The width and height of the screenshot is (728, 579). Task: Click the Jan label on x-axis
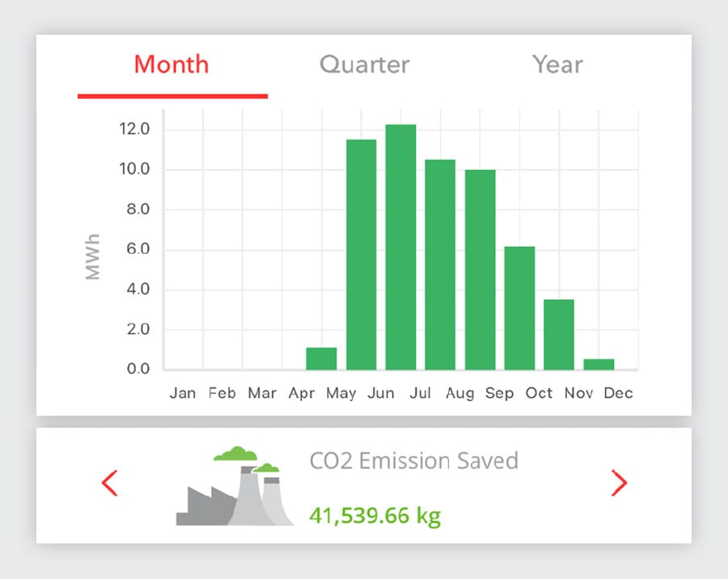click(183, 394)
